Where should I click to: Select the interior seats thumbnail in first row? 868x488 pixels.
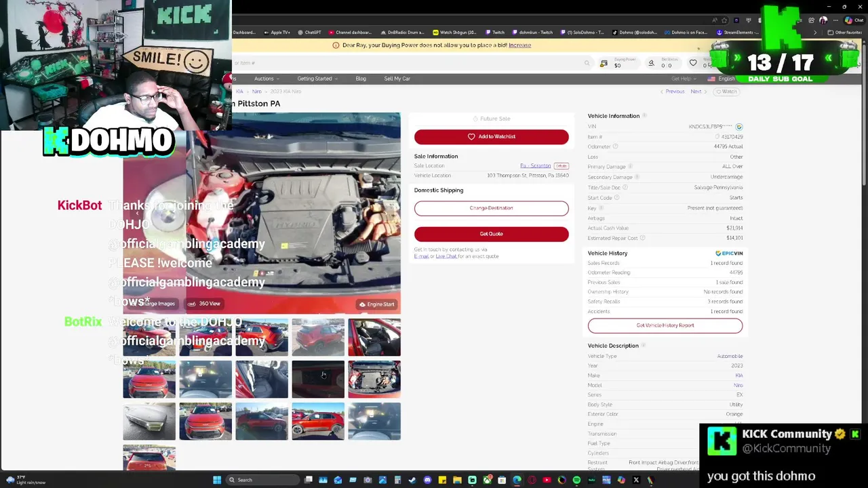374,337
